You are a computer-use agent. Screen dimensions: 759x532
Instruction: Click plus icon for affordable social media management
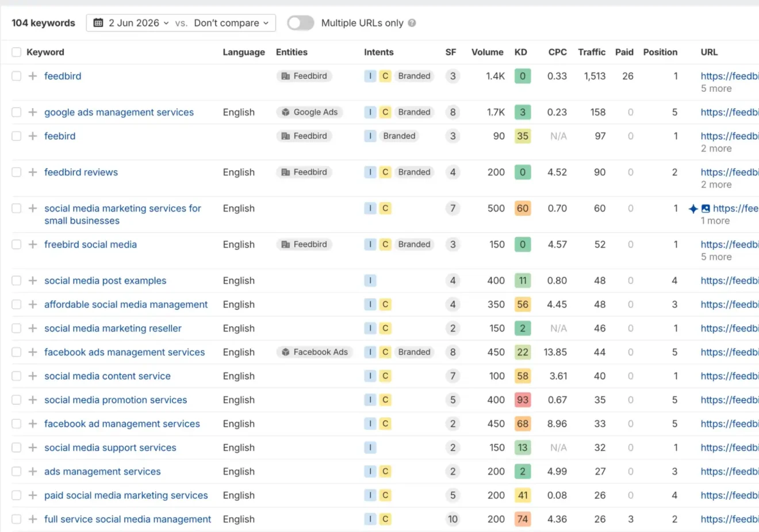33,304
